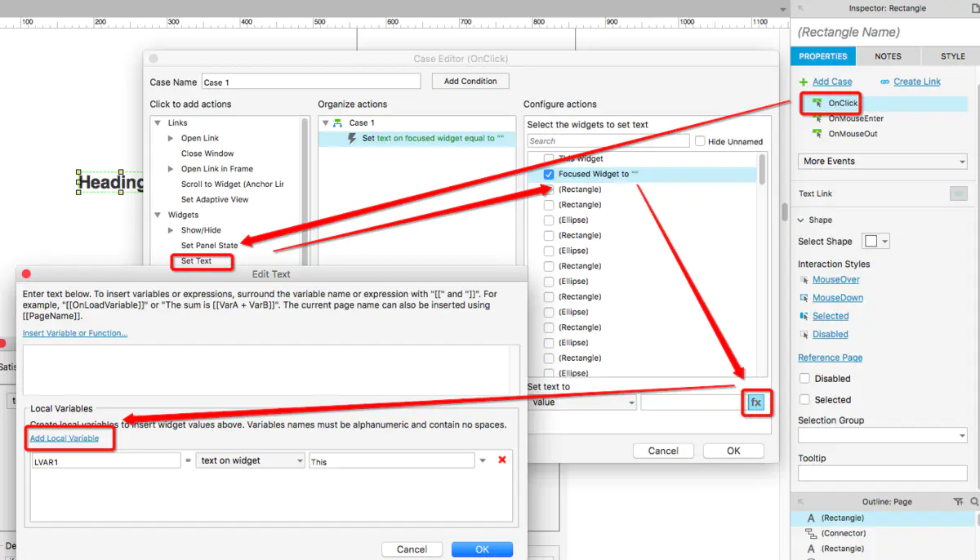Collapse the Links action group

(158, 123)
